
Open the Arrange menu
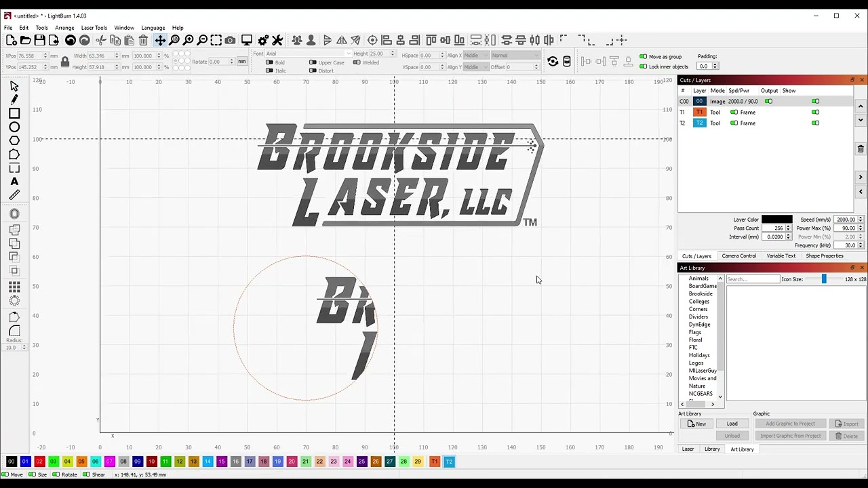tap(64, 28)
